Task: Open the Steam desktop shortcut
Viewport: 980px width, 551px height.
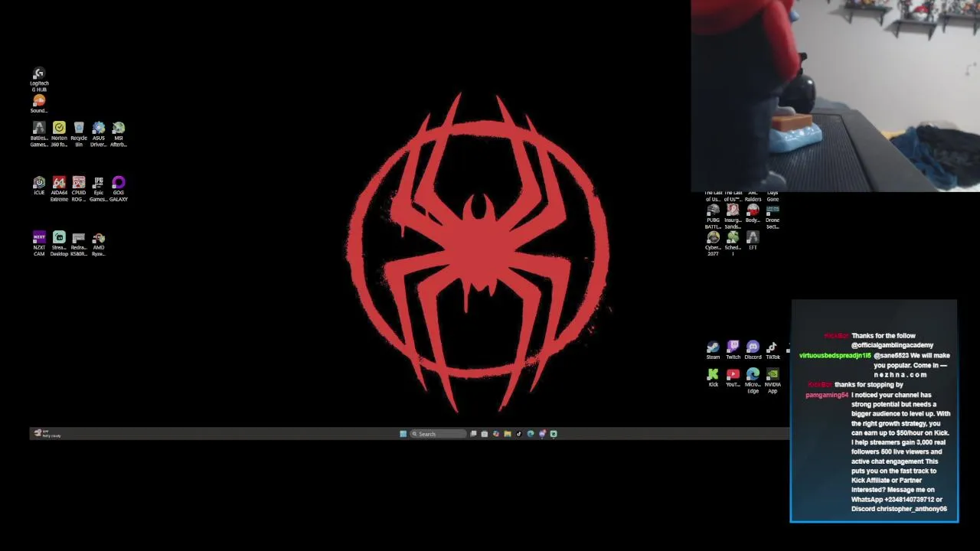Action: coord(713,350)
